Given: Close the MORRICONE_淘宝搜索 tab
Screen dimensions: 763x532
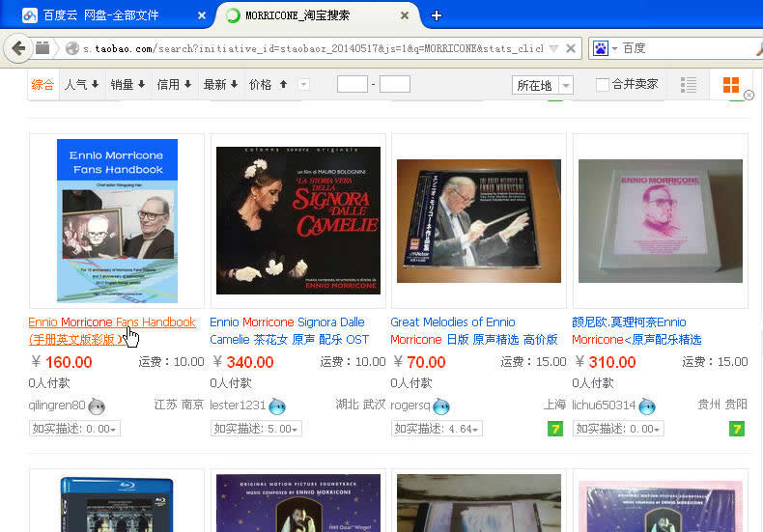Looking at the screenshot, I should [x=405, y=15].
